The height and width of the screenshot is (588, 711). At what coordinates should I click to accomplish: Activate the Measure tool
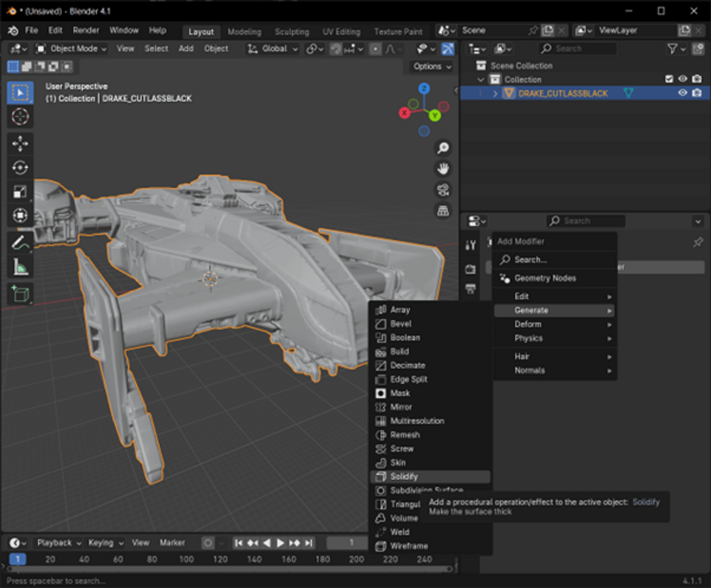[20, 267]
